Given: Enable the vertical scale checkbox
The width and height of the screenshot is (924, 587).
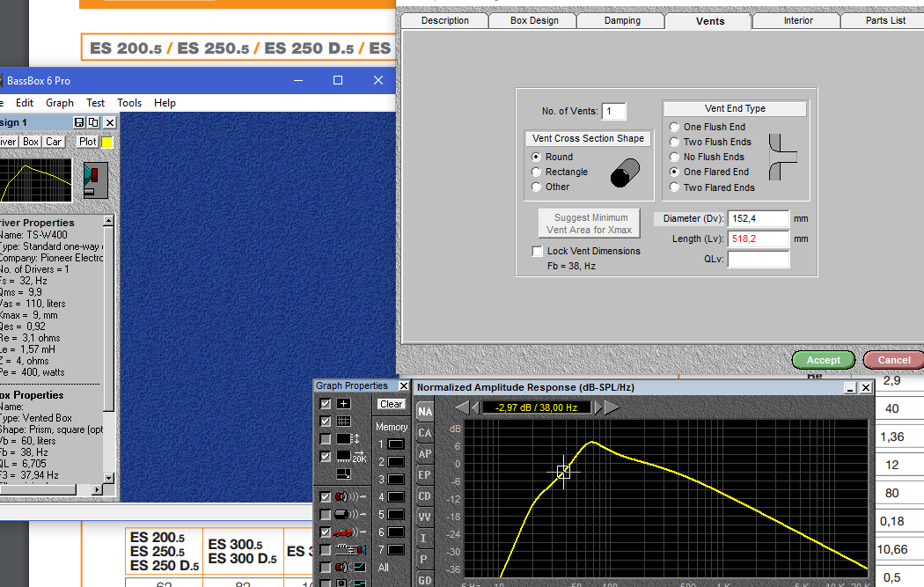Looking at the screenshot, I should (x=326, y=439).
